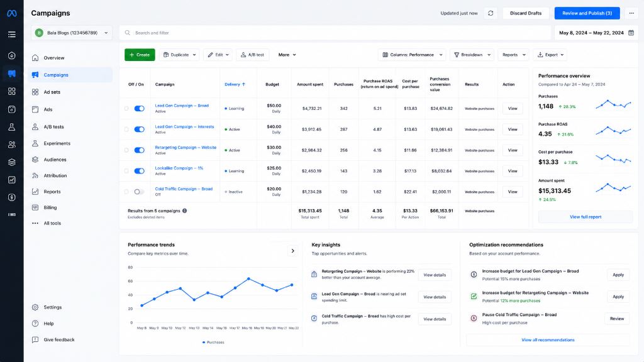The height and width of the screenshot is (362, 644).
Task: Open the Export dropdown
Action: (550, 55)
